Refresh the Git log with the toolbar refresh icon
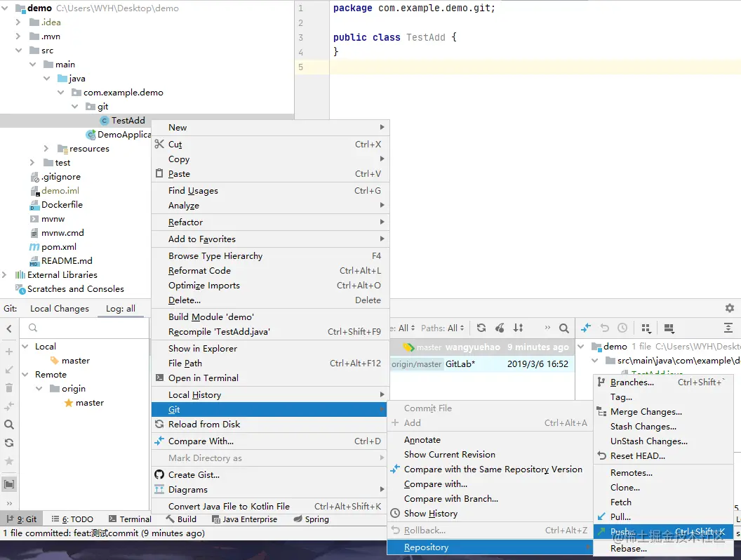The width and height of the screenshot is (741, 560). coord(481,328)
